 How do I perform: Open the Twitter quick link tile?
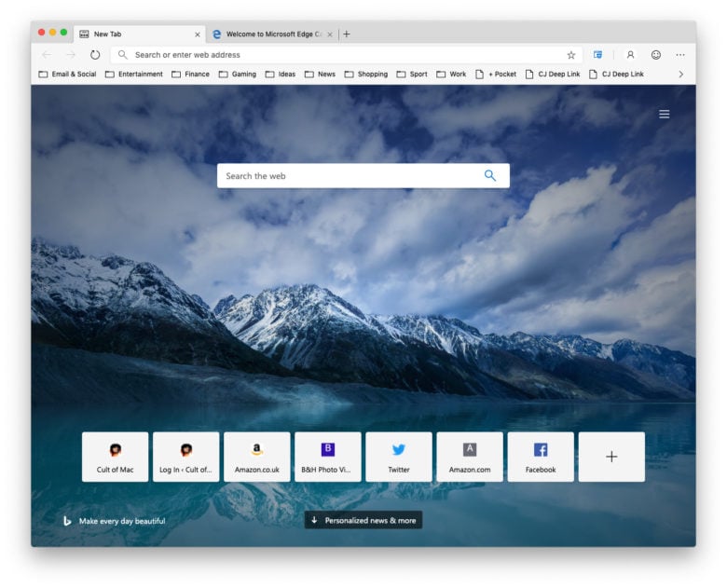pos(399,457)
